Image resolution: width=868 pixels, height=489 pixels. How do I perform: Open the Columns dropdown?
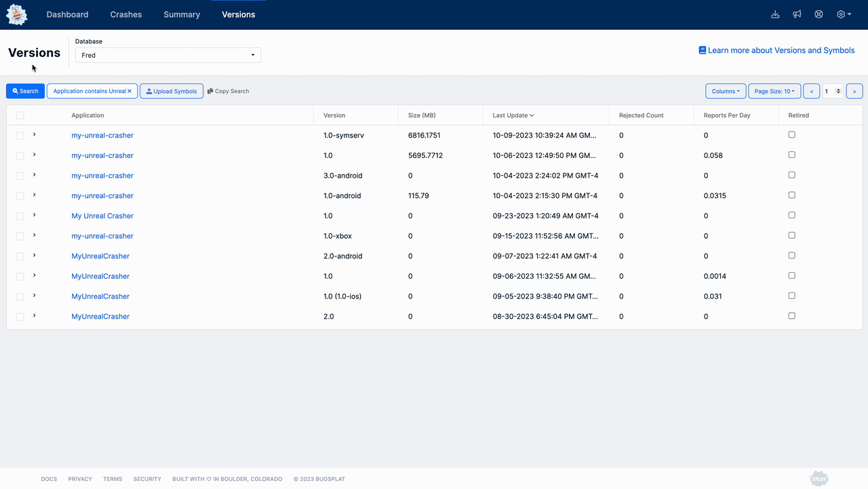point(725,91)
